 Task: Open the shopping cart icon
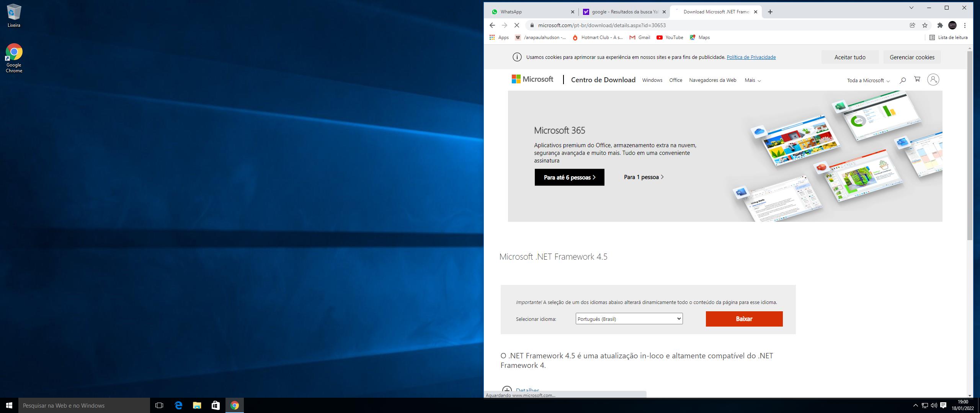(x=917, y=80)
